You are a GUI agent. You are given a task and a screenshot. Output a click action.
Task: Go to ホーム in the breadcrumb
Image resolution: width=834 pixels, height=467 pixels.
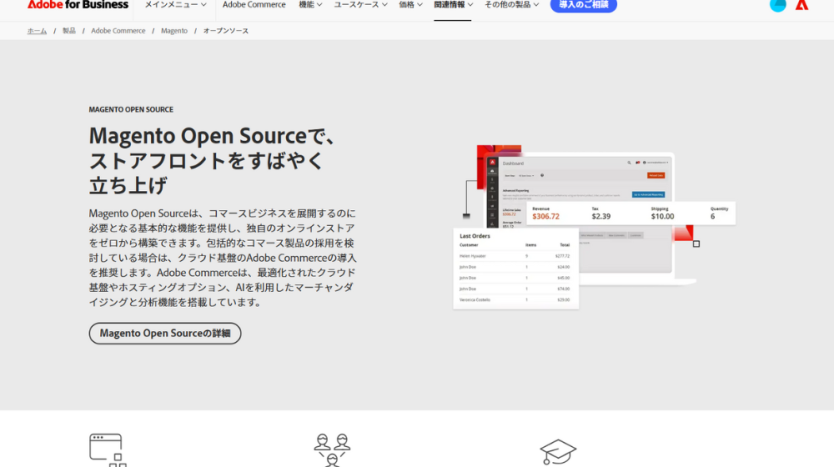37,31
